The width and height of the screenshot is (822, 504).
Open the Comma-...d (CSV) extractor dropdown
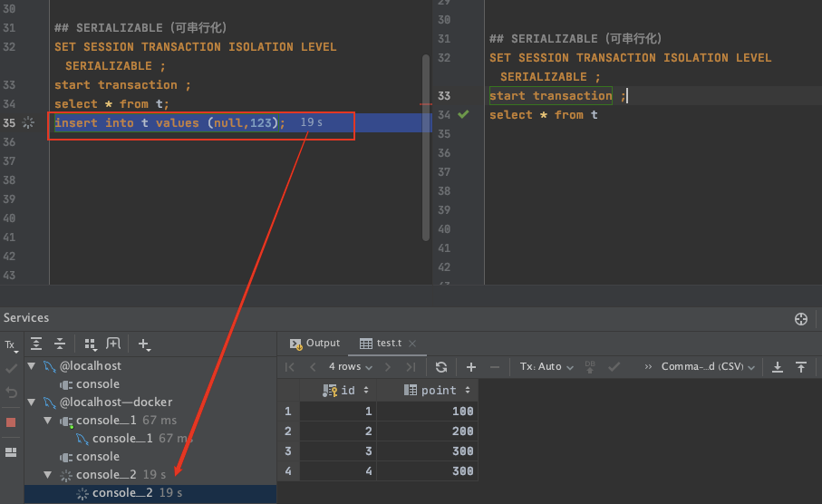point(708,366)
